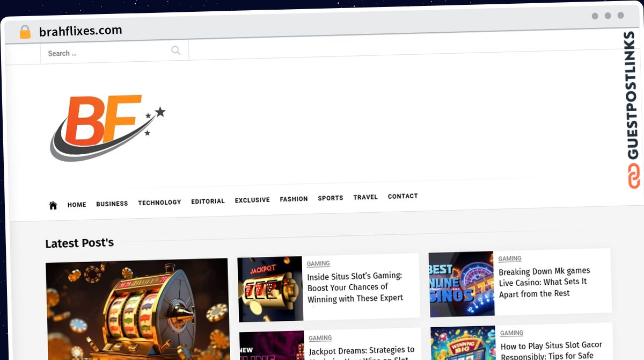The image size is (644, 360).
Task: Open the 'Best Online Casinos' thumbnail
Action: (462, 284)
